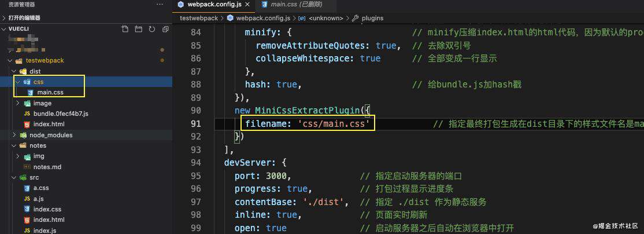Open a.css in the src folder

[41, 188]
